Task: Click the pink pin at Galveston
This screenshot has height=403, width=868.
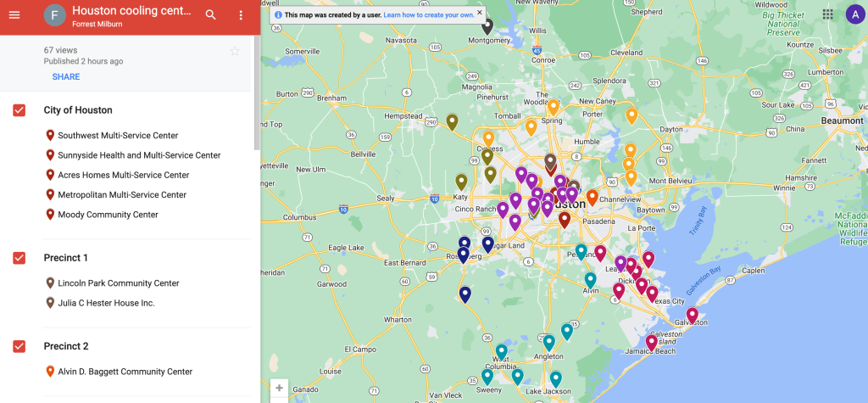Action: pos(692,315)
